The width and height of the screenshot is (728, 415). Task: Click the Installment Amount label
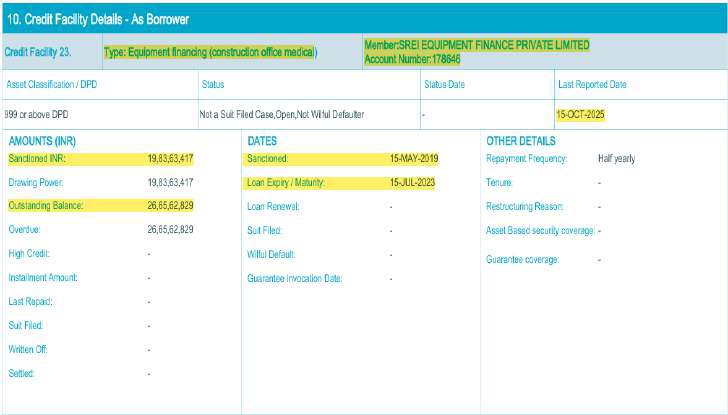tap(43, 278)
